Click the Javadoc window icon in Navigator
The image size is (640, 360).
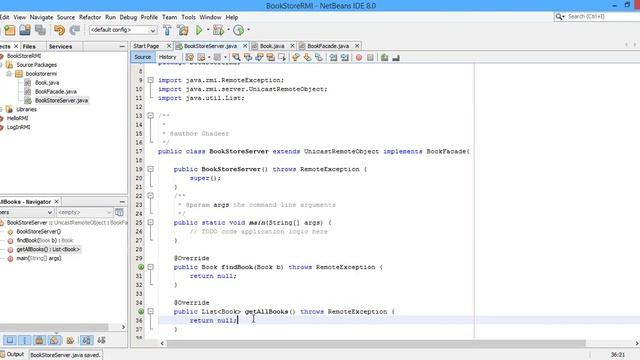119,212
